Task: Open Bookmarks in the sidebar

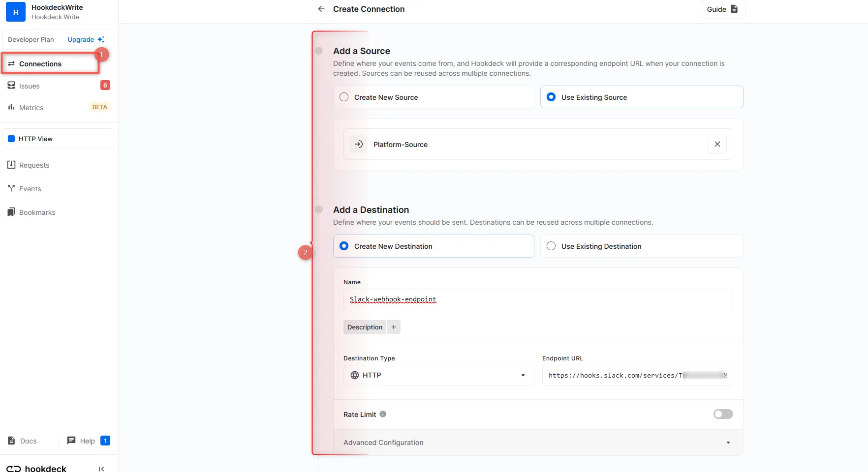Action: (37, 212)
